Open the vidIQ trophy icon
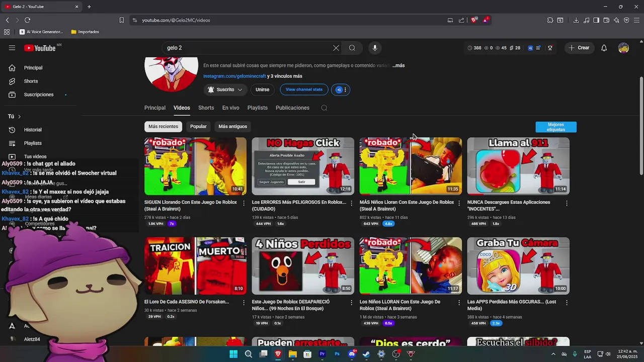644x362 pixels. pyautogui.click(x=550, y=48)
